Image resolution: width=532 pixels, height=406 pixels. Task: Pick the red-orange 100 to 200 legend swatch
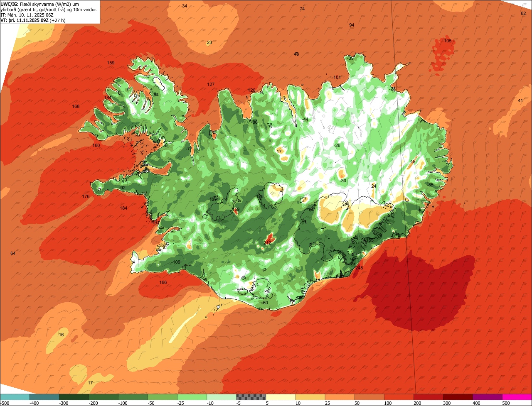coord(399,397)
